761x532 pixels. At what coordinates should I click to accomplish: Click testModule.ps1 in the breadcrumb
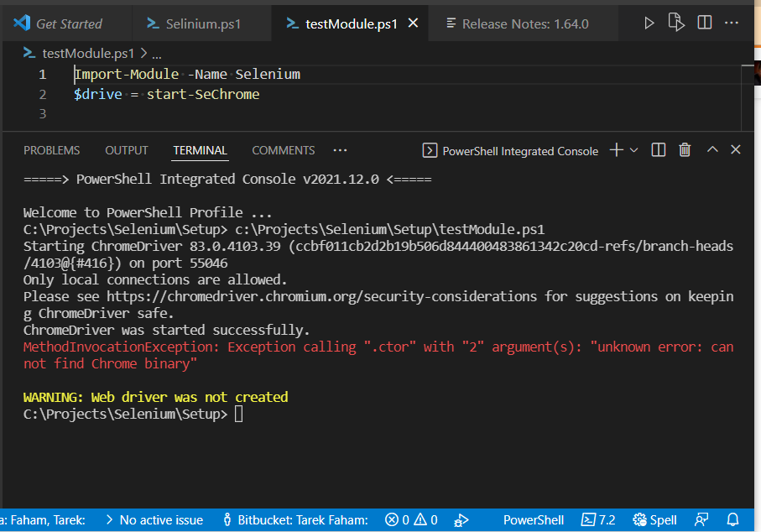click(x=87, y=54)
